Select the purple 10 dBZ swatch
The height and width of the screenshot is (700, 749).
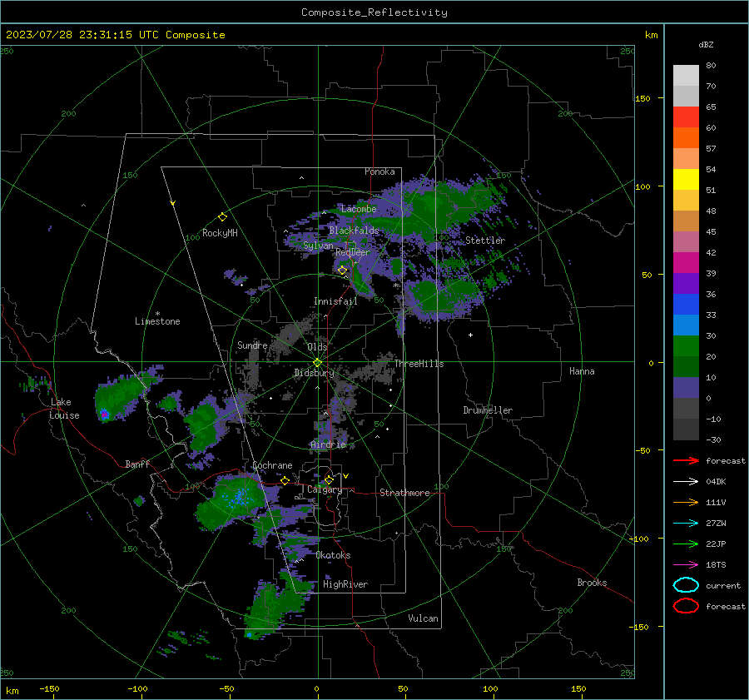coord(686,387)
